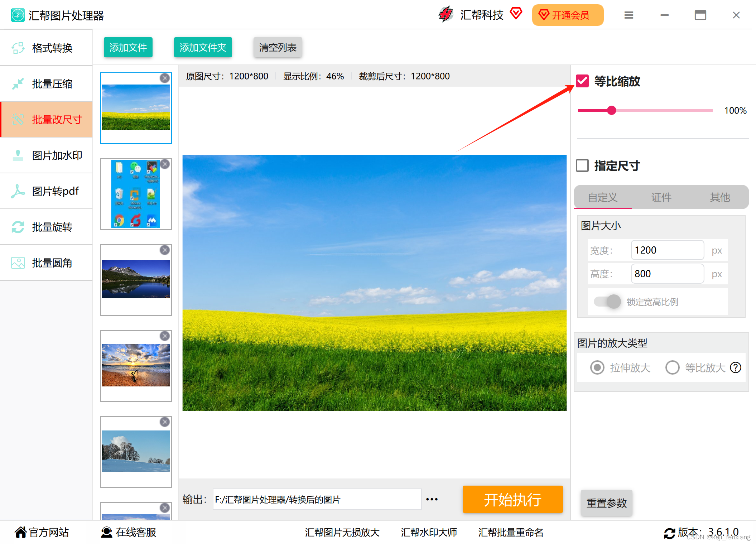
Task: Click the 版本: 3.6.1.0 version text
Action: point(708,532)
